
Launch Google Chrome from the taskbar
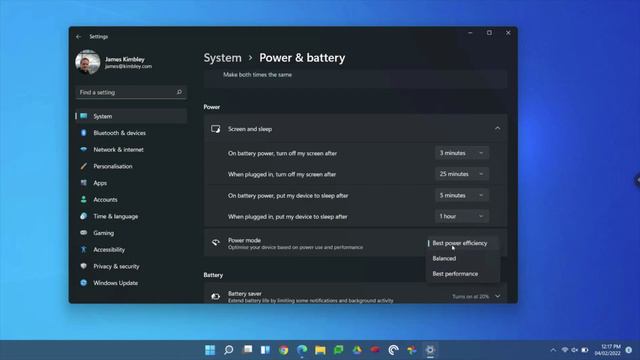[284, 350]
